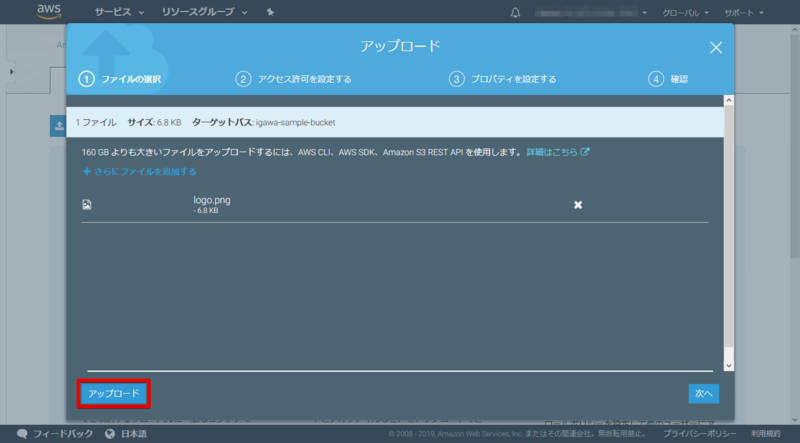Click the 次へ button

(704, 393)
